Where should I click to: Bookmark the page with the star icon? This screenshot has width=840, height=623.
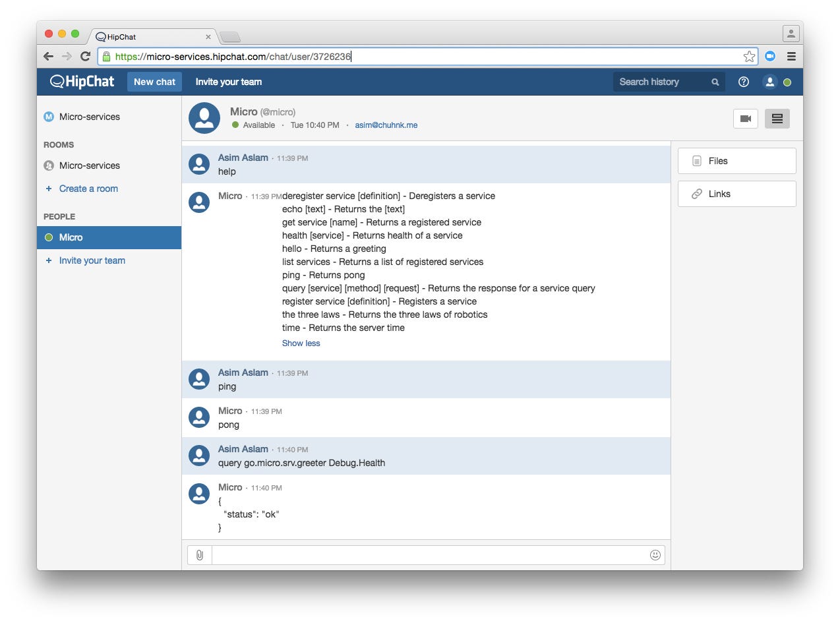(x=749, y=57)
